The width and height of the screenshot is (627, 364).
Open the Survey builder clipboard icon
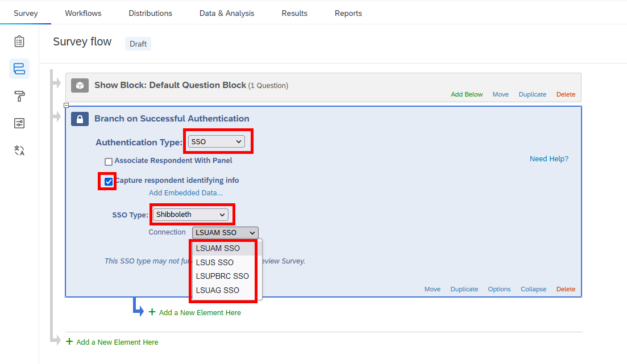tap(19, 41)
